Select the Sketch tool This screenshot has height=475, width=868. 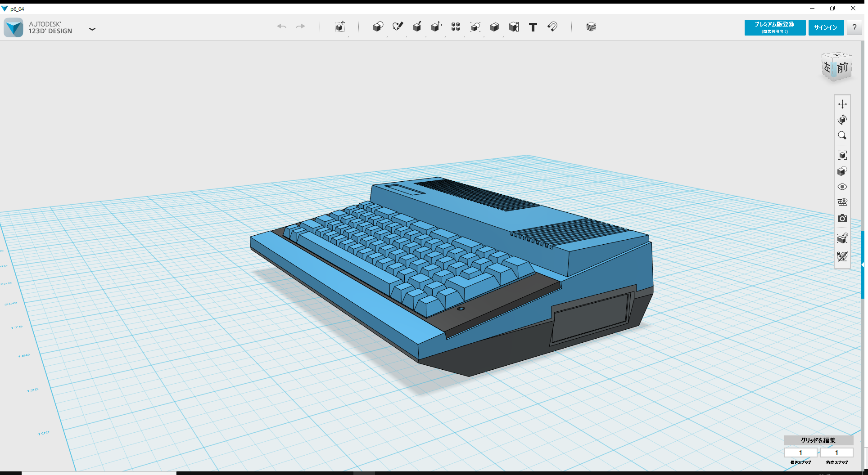click(398, 27)
